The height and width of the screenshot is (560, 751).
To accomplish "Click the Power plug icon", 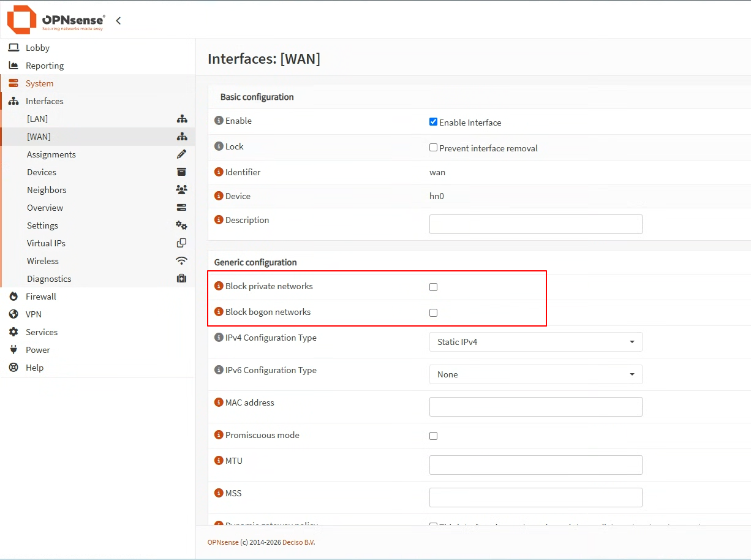I will point(13,350).
